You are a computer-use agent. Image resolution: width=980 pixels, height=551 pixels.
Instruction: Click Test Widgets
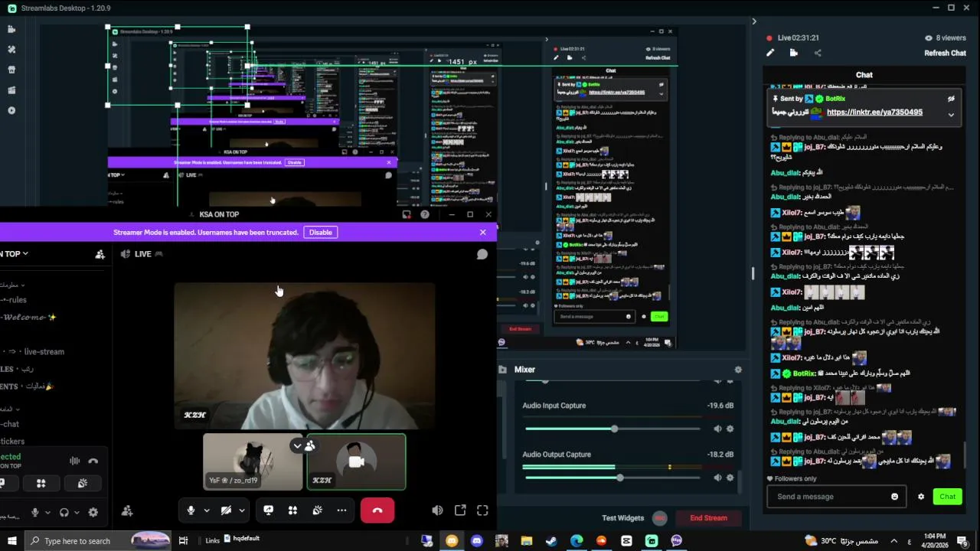click(622, 518)
